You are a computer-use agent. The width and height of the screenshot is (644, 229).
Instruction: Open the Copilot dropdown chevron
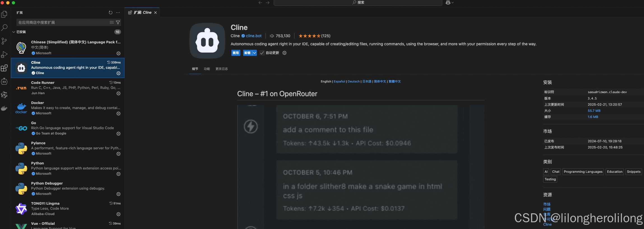point(452,3)
